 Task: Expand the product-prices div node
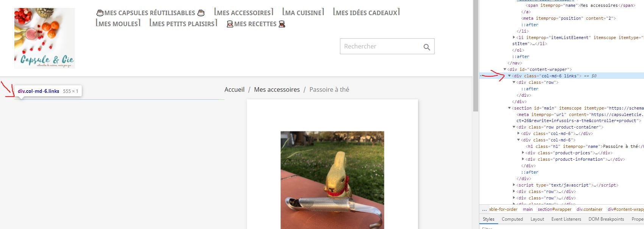tap(523, 153)
